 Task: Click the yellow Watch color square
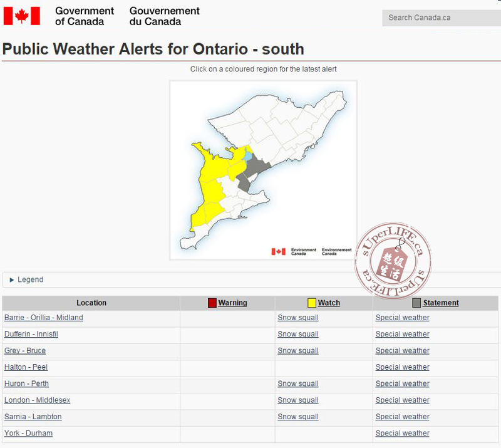[311, 303]
